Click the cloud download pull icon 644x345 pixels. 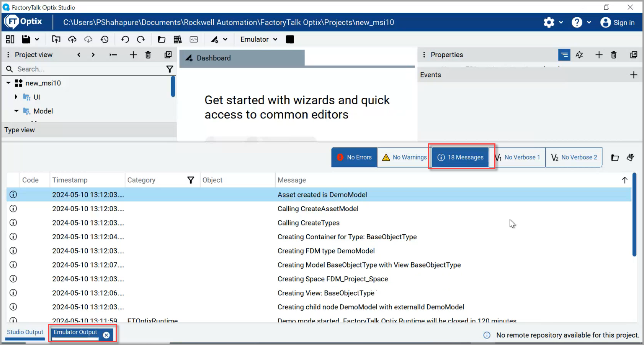pos(88,39)
